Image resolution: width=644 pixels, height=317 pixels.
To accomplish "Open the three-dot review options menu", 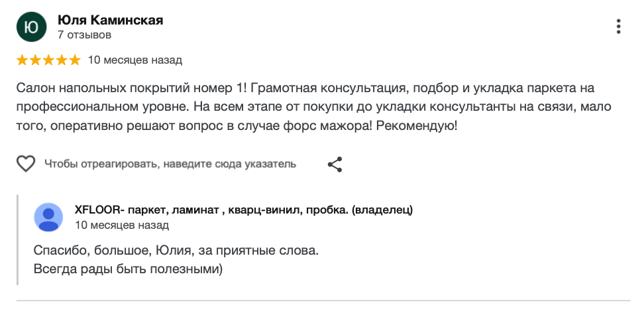I will (618, 27).
